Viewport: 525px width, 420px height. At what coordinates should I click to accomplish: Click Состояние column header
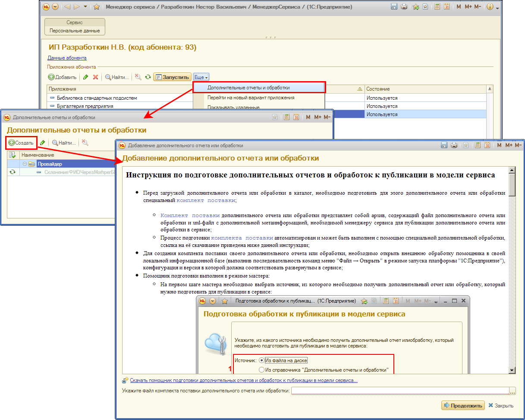(x=425, y=89)
